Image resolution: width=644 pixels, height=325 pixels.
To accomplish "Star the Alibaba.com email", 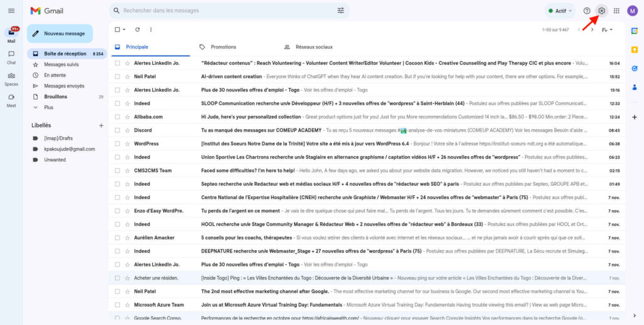I will [127, 117].
